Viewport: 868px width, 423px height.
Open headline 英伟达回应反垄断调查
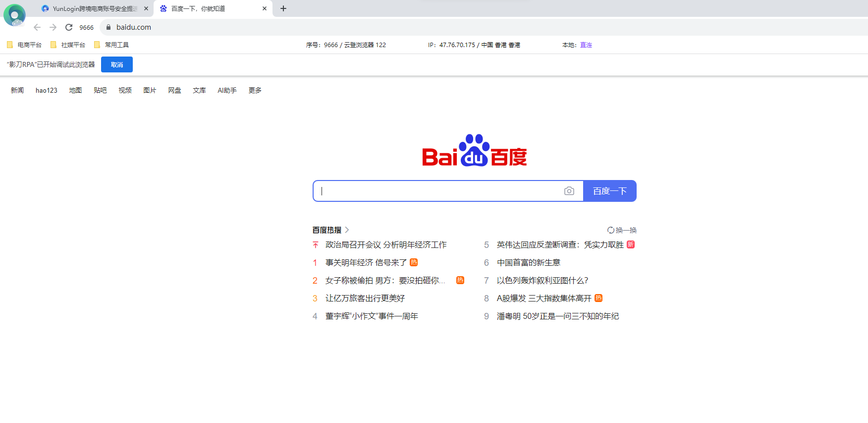coord(560,244)
